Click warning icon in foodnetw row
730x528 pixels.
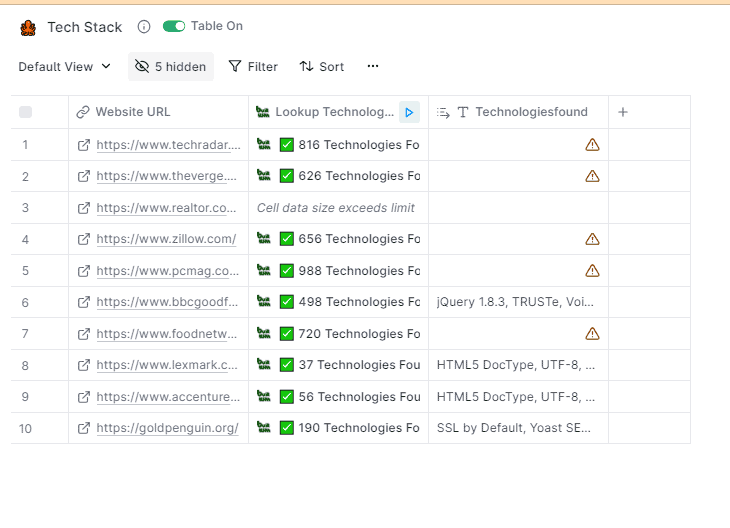click(592, 333)
